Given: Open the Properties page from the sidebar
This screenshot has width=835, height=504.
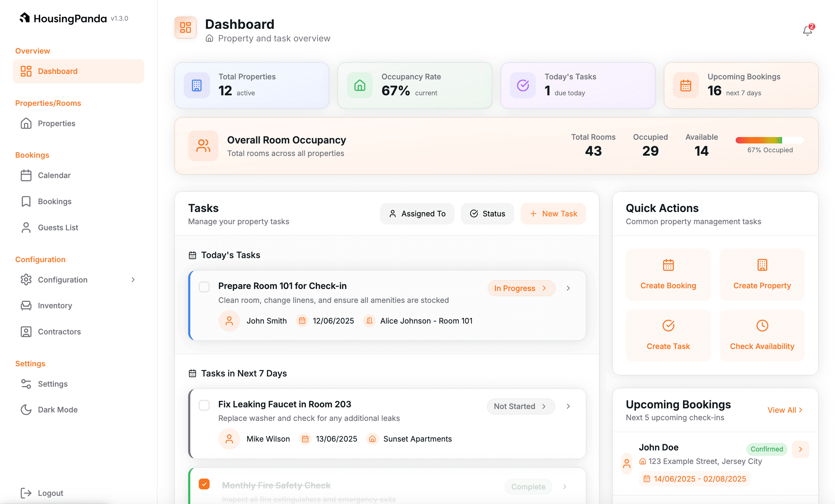Looking at the screenshot, I should pyautogui.click(x=56, y=123).
